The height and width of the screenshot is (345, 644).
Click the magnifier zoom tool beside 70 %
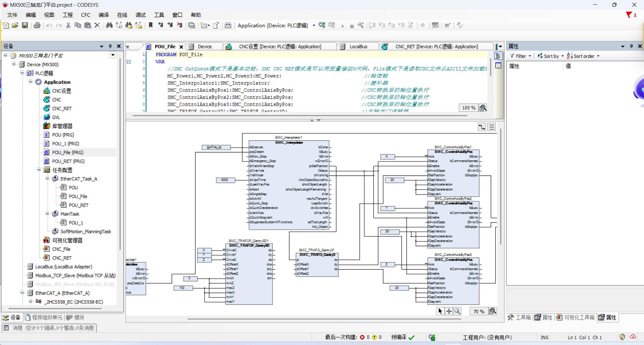[x=492, y=311]
